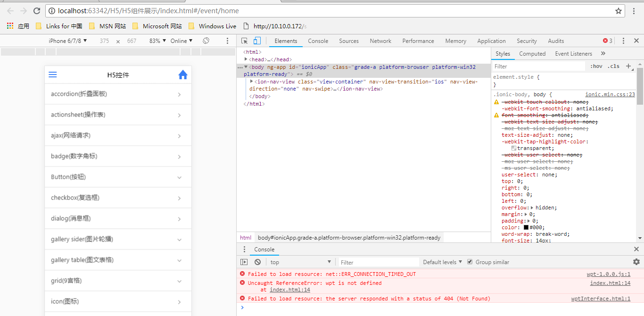This screenshot has height=316, width=644.
Task: Open the ionic.min.css:23 source link
Action: (610, 94)
